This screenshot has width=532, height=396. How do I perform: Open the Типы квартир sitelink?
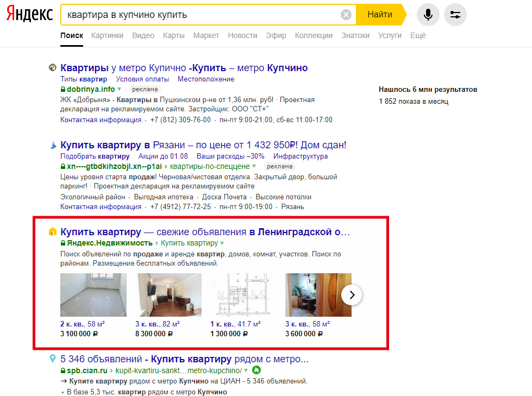84,79
